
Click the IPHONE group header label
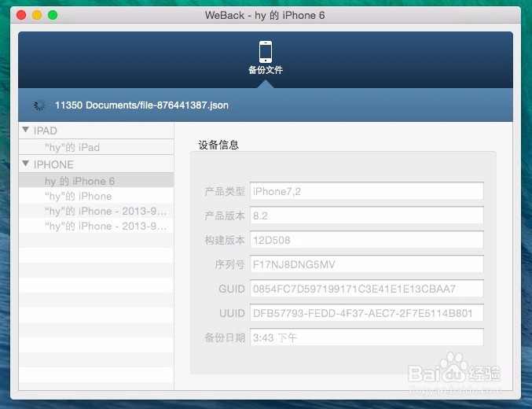tap(53, 164)
